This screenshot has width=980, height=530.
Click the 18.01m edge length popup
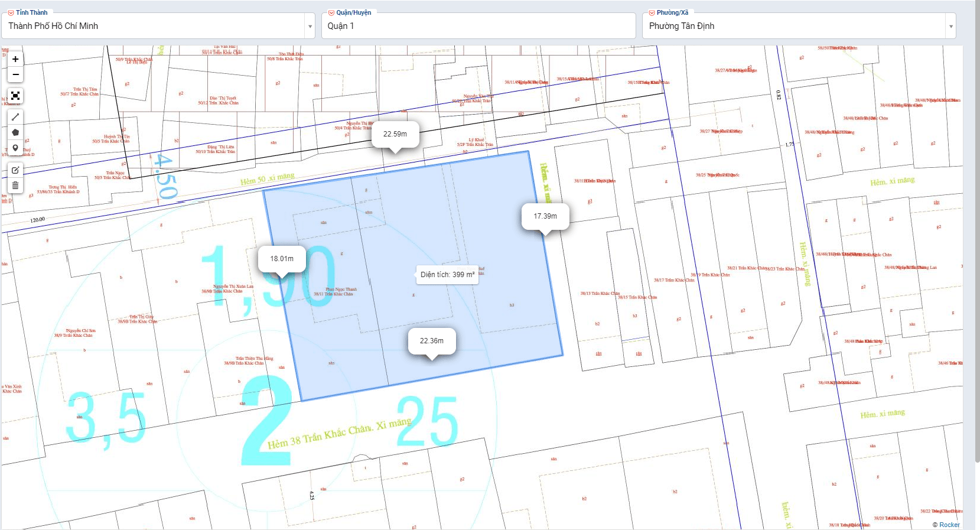(282, 259)
